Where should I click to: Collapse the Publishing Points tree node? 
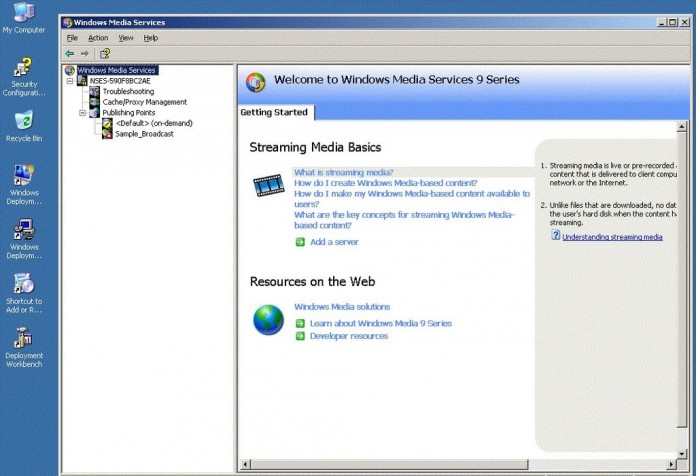(82, 113)
